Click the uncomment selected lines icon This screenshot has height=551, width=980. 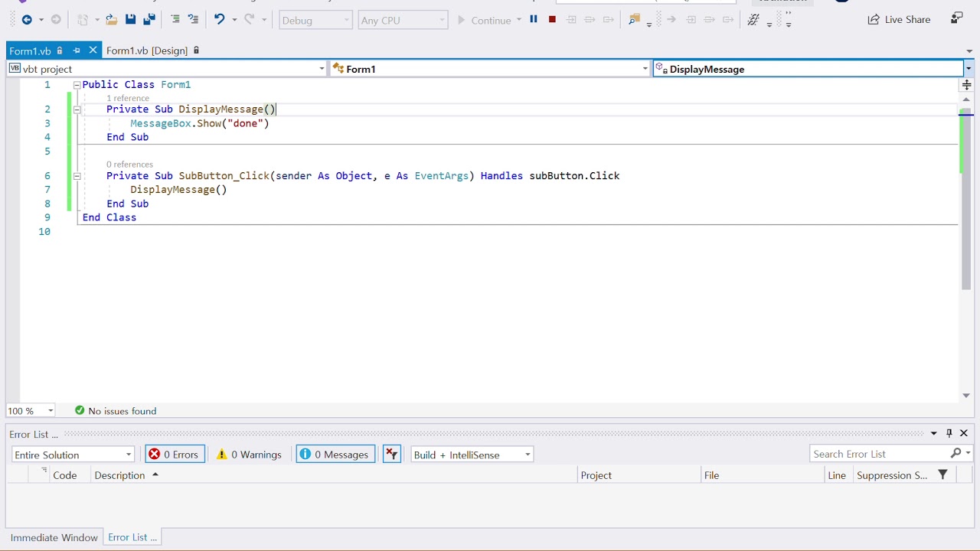pos(193,20)
